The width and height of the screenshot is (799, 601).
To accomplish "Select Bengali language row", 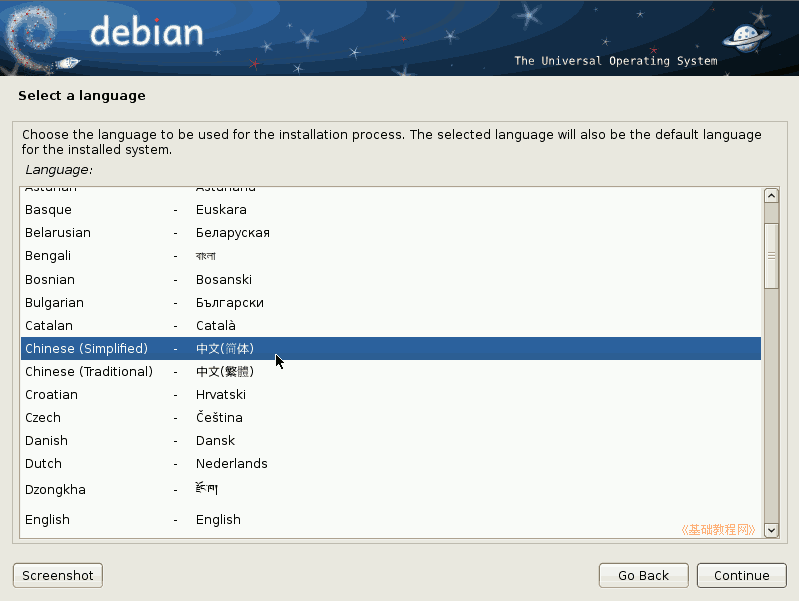I will pos(391,256).
